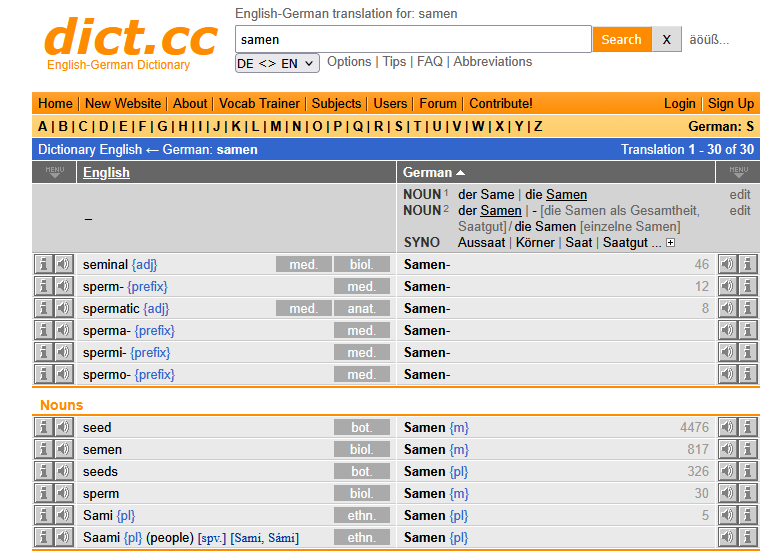Screen dimensions: 772x559
Task: Sort by the English column header
Action: point(106,172)
